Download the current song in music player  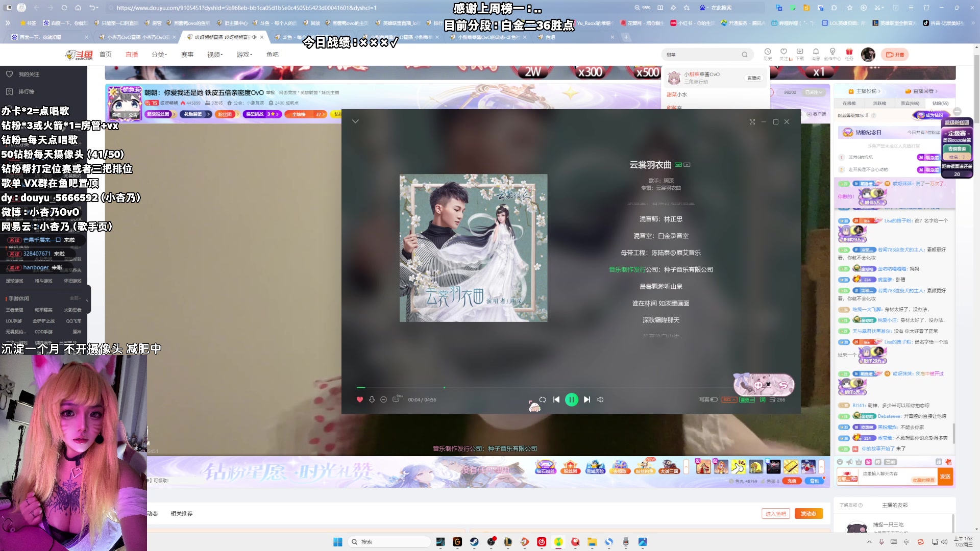[372, 399]
